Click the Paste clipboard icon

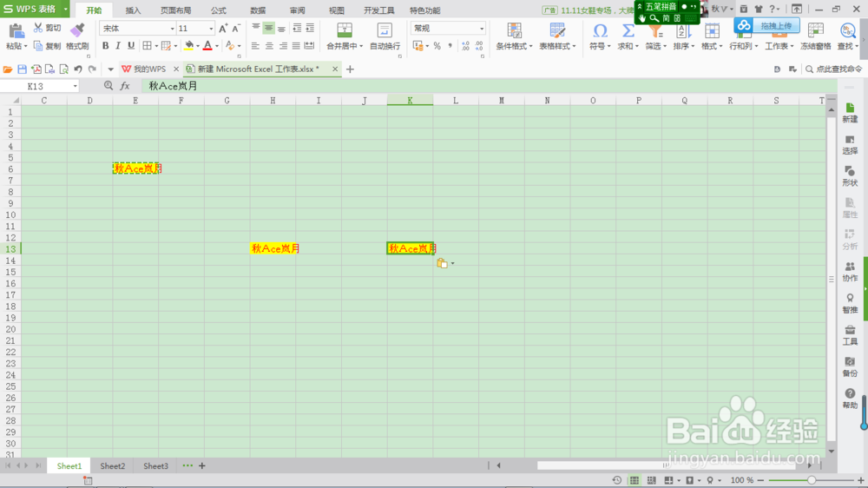click(x=16, y=31)
